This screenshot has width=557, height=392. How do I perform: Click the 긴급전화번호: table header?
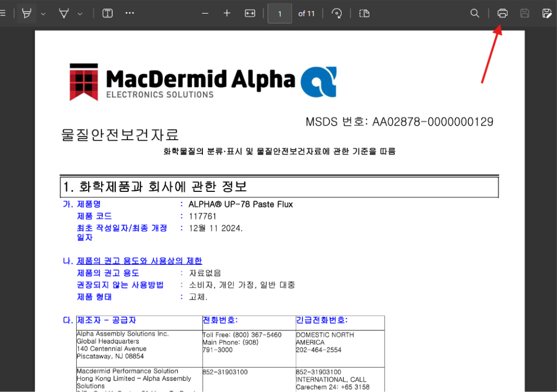coord(321,320)
